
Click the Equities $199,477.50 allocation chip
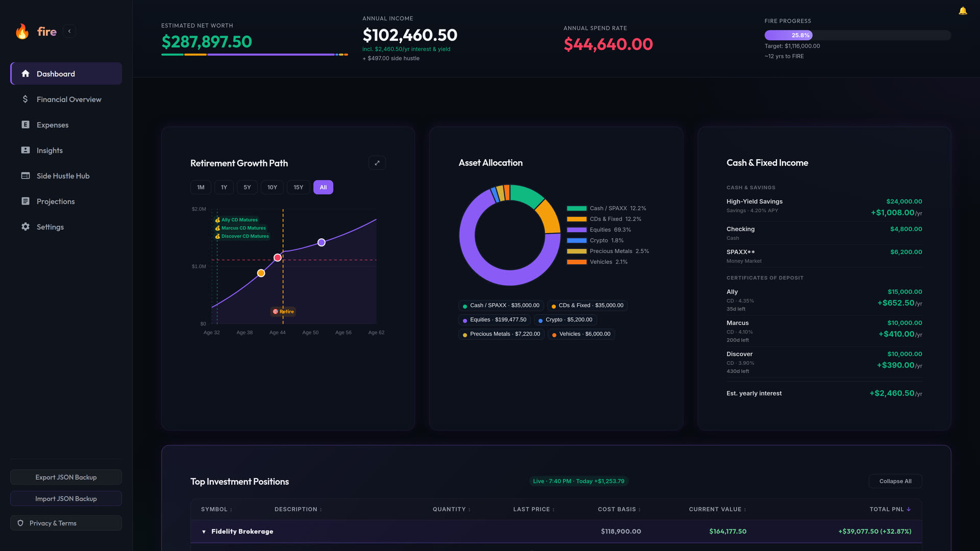pyautogui.click(x=495, y=320)
